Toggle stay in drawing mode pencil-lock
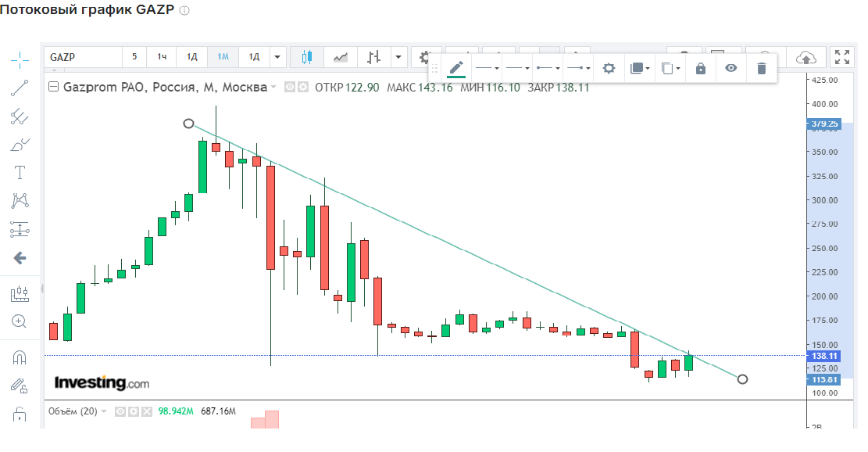The image size is (868, 452). 20,386
